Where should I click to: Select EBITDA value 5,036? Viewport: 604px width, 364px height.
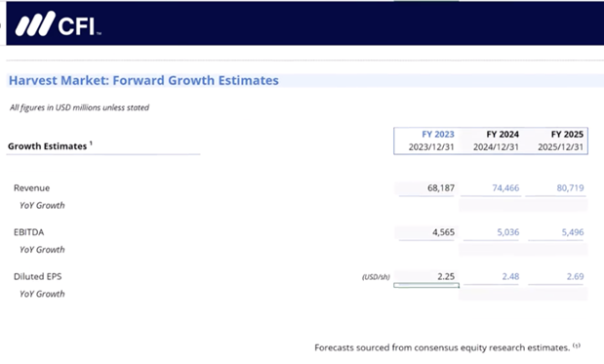click(x=508, y=232)
